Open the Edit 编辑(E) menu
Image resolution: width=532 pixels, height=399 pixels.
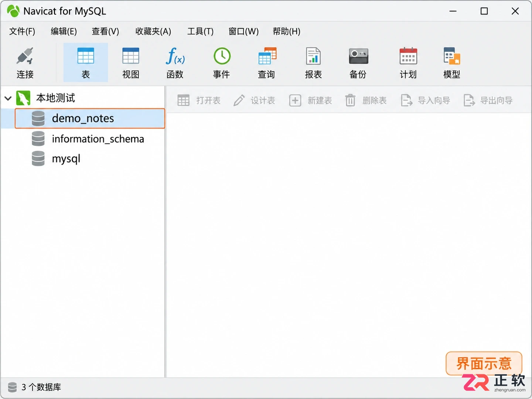point(64,31)
